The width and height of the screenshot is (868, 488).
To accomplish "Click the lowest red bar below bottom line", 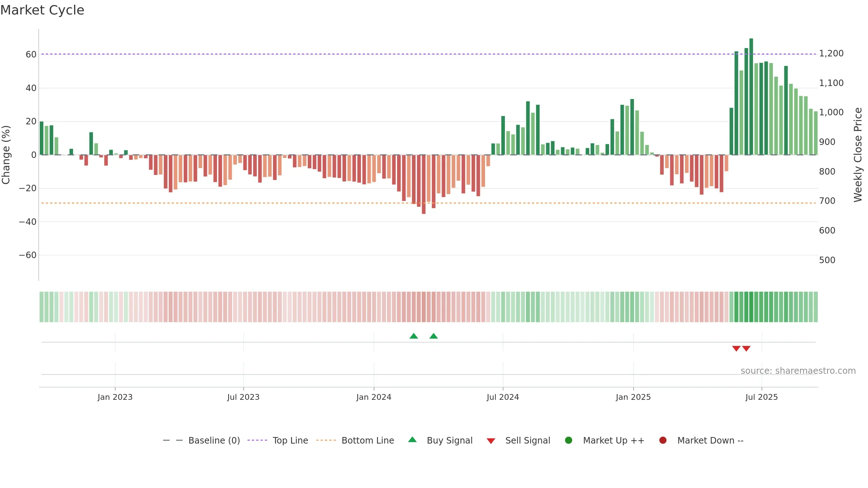I will click(x=424, y=184).
